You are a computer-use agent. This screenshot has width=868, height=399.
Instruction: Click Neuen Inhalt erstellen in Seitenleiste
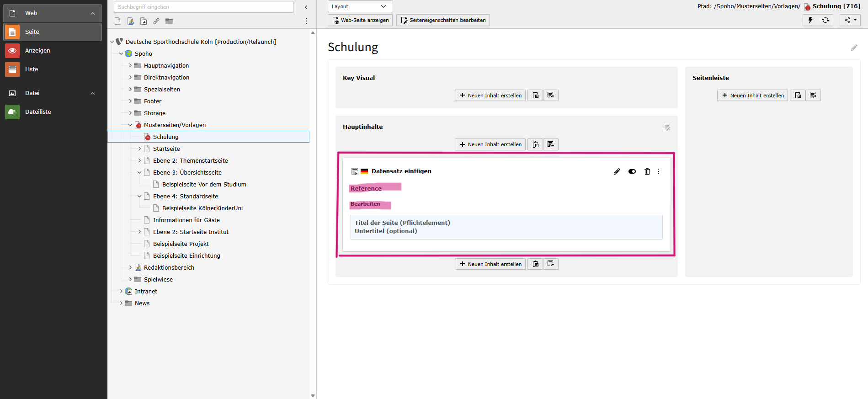tap(752, 95)
